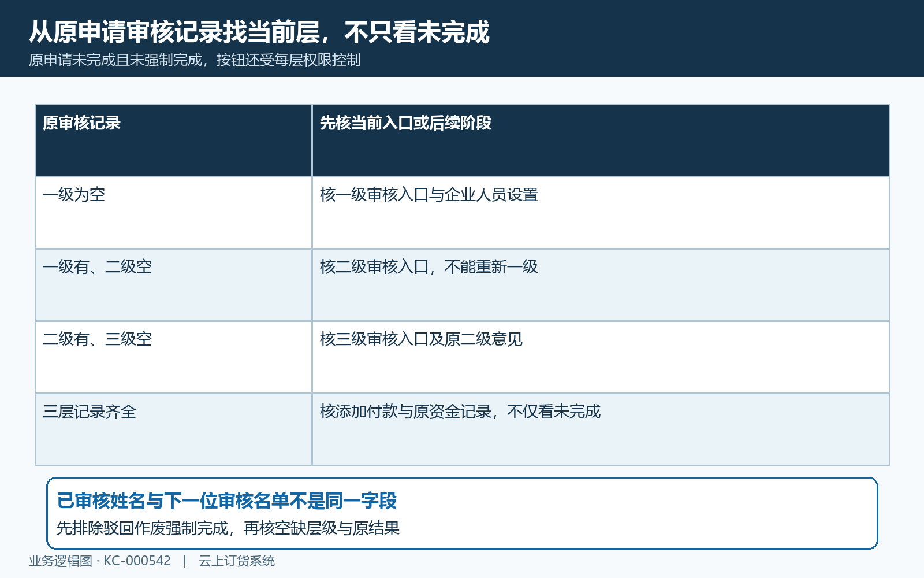This screenshot has height=578, width=924.
Task: Click footer text 云上订货系统
Action: click(237, 561)
